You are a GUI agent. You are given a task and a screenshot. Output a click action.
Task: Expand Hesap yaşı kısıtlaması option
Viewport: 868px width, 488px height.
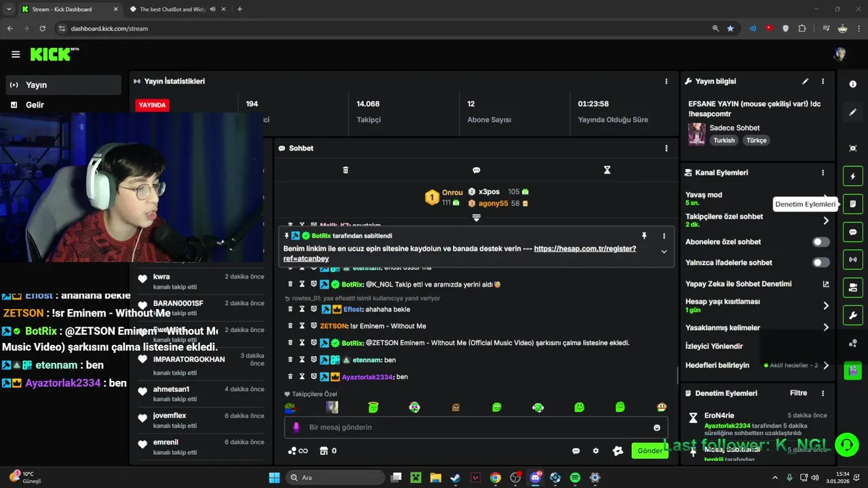pyautogui.click(x=825, y=306)
